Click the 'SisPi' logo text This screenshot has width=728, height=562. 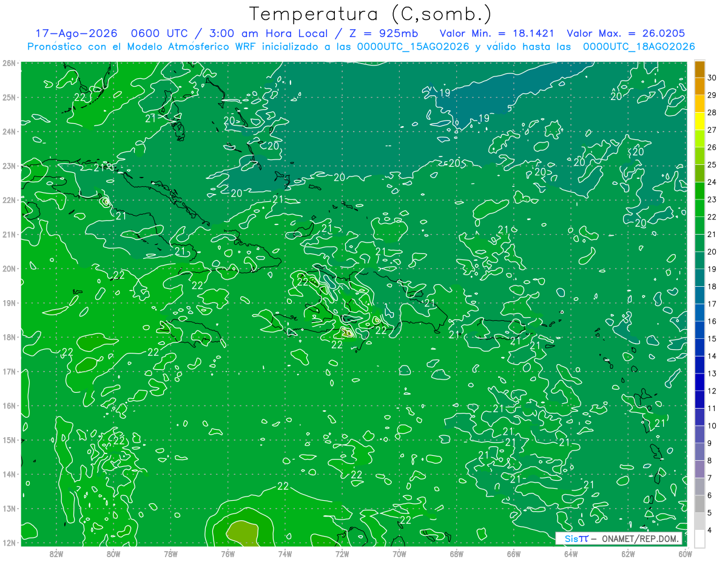tap(577, 538)
